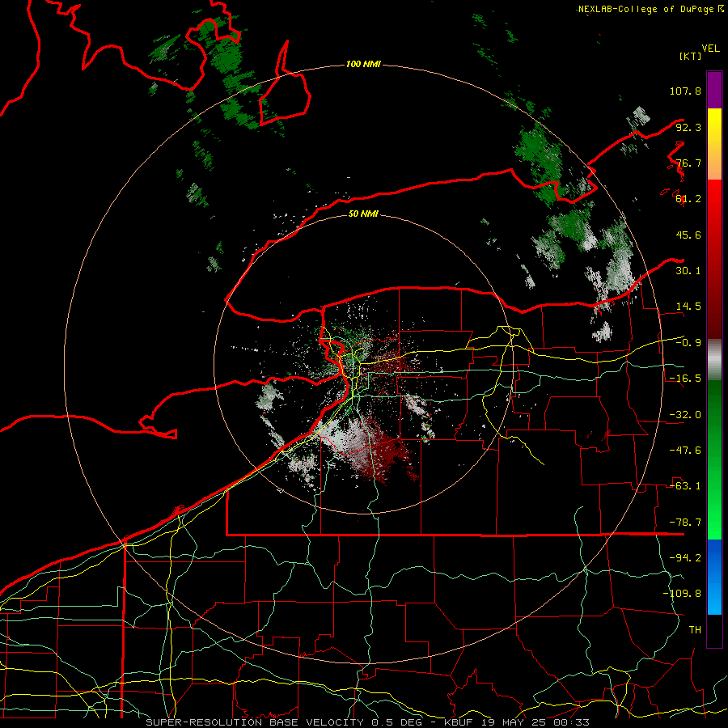Click the -78.7 legend value

coord(685,523)
